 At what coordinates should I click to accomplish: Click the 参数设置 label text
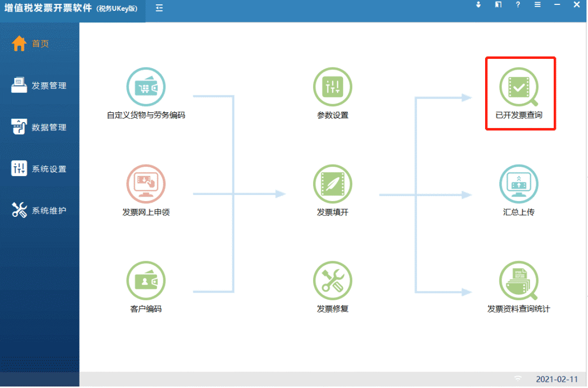pyautogui.click(x=332, y=115)
